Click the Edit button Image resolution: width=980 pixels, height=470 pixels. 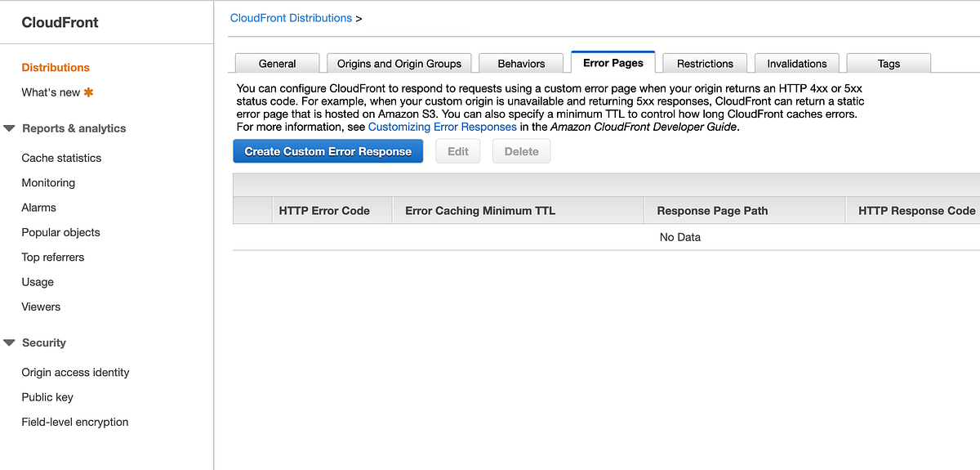(458, 151)
